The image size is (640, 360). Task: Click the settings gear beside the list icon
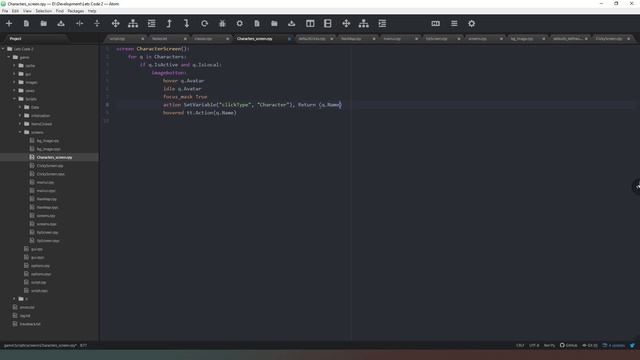click(471, 24)
